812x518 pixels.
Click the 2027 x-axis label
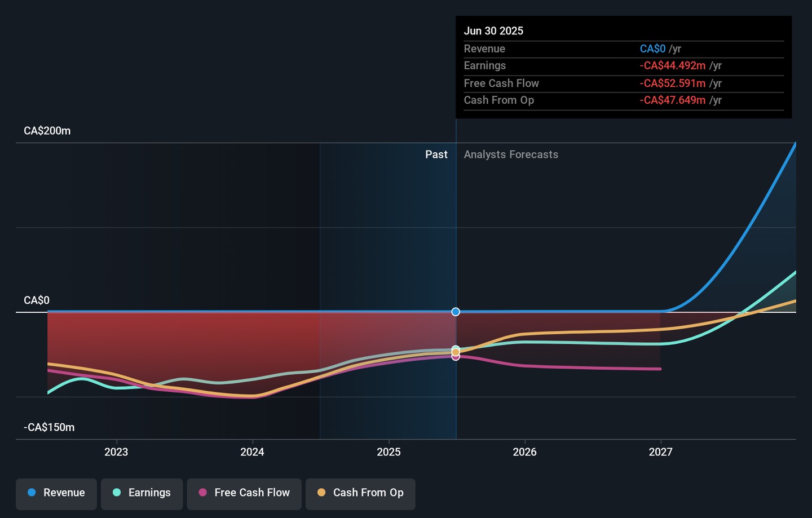click(660, 452)
